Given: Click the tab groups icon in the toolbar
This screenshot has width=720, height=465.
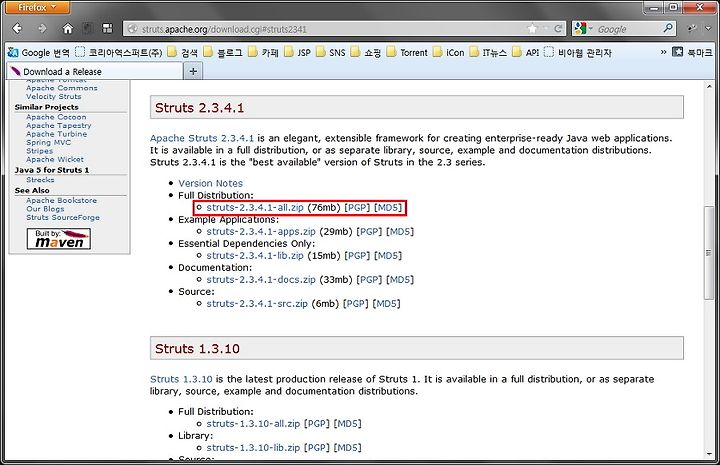Looking at the screenshot, I should (x=107, y=28).
